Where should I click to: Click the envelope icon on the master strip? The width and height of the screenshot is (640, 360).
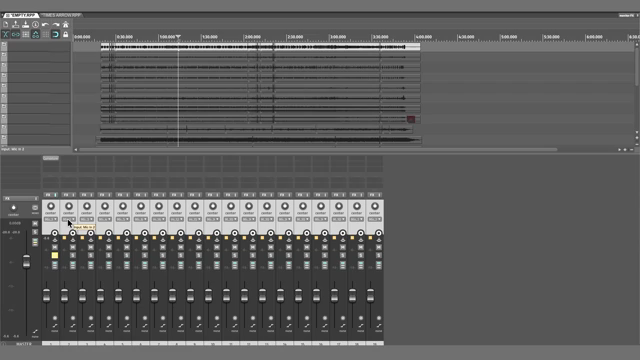click(x=35, y=331)
